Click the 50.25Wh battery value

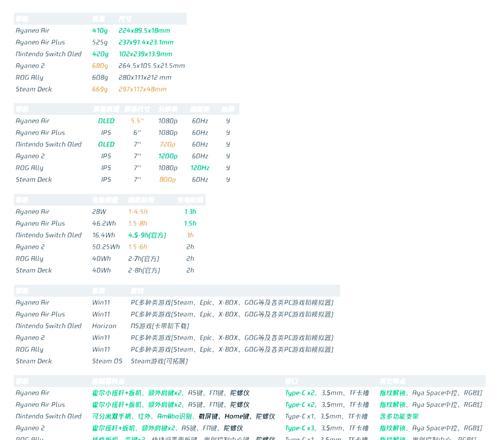pyautogui.click(x=106, y=247)
